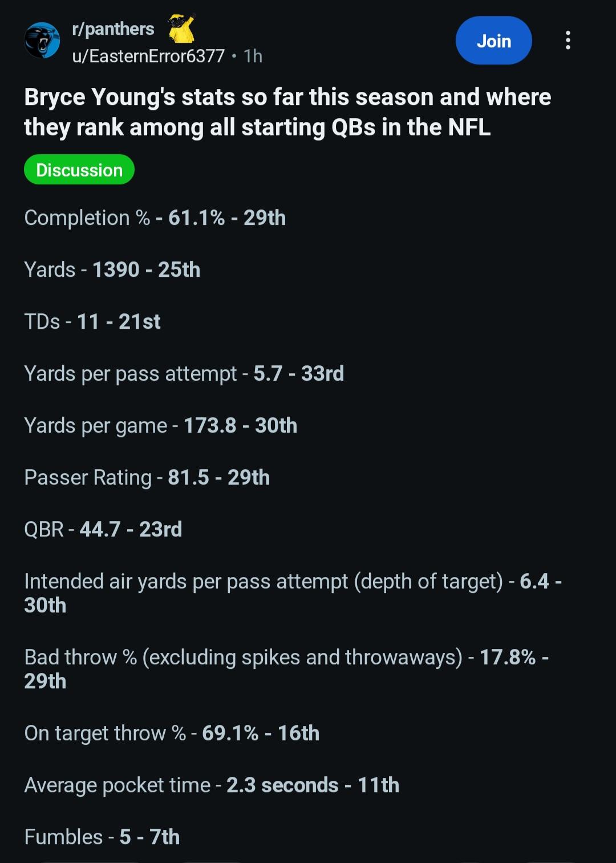The height and width of the screenshot is (863, 616).
Task: Click the Yards 1390 stat line
Action: click(112, 270)
